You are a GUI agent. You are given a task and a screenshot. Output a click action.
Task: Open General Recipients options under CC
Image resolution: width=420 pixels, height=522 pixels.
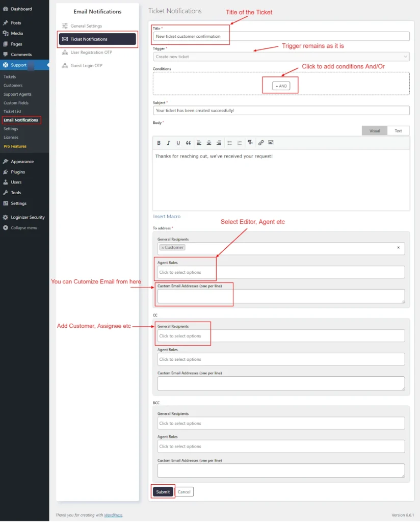(281, 335)
